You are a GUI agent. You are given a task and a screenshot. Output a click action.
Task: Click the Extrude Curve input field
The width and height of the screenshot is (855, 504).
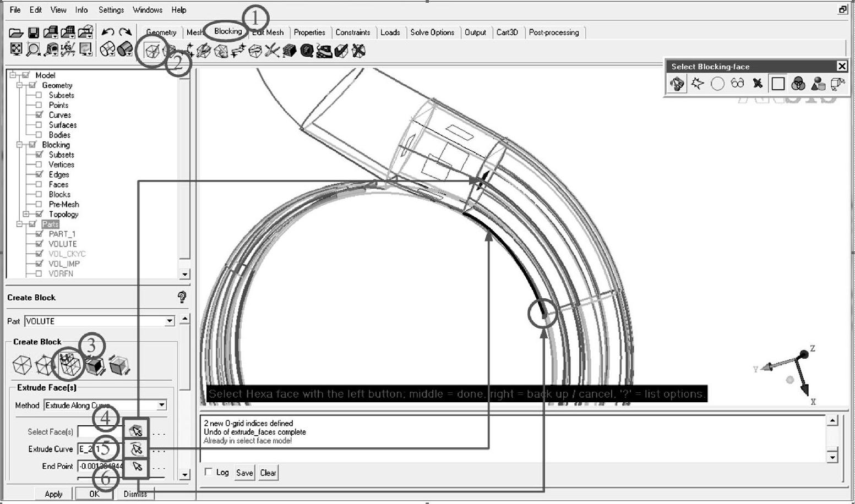(x=101, y=449)
